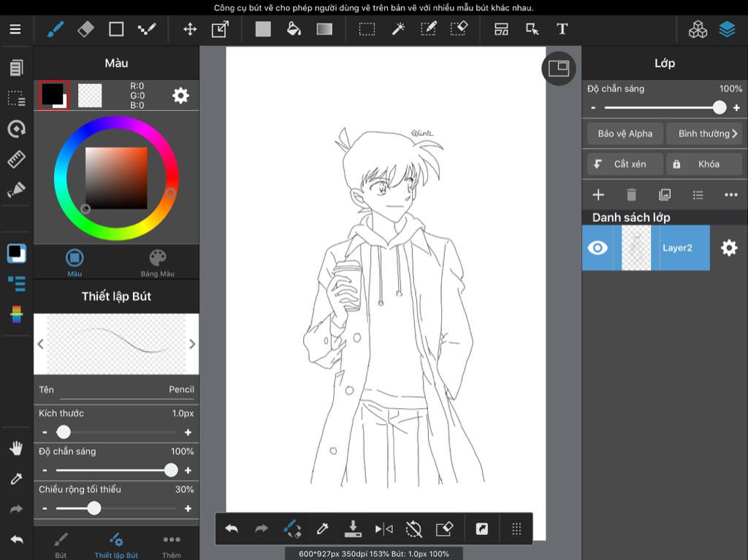Delete layer with trash icon

631,195
